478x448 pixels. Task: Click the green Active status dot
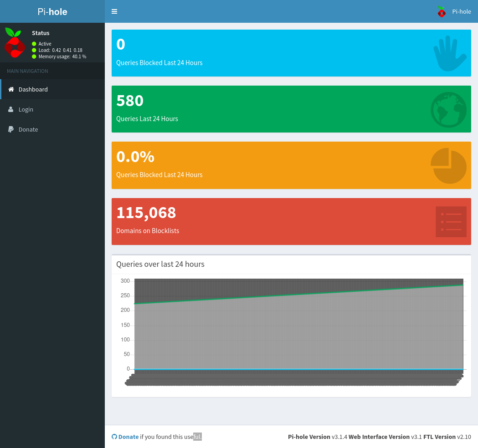34,44
